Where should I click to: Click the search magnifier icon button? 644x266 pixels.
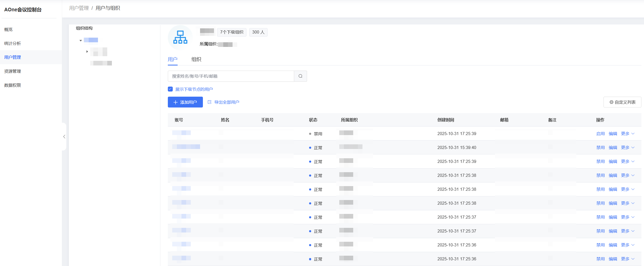[x=300, y=76]
